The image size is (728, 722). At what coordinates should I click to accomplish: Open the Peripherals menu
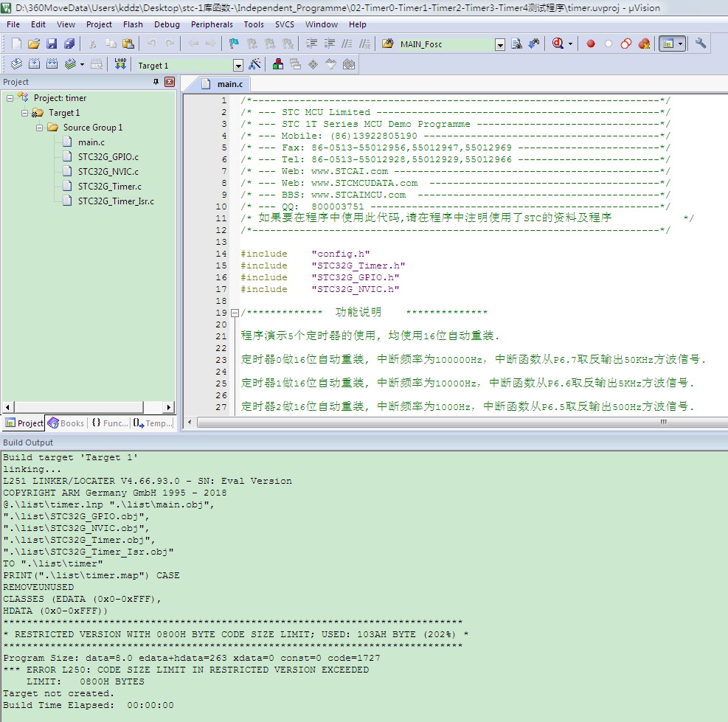click(x=212, y=24)
